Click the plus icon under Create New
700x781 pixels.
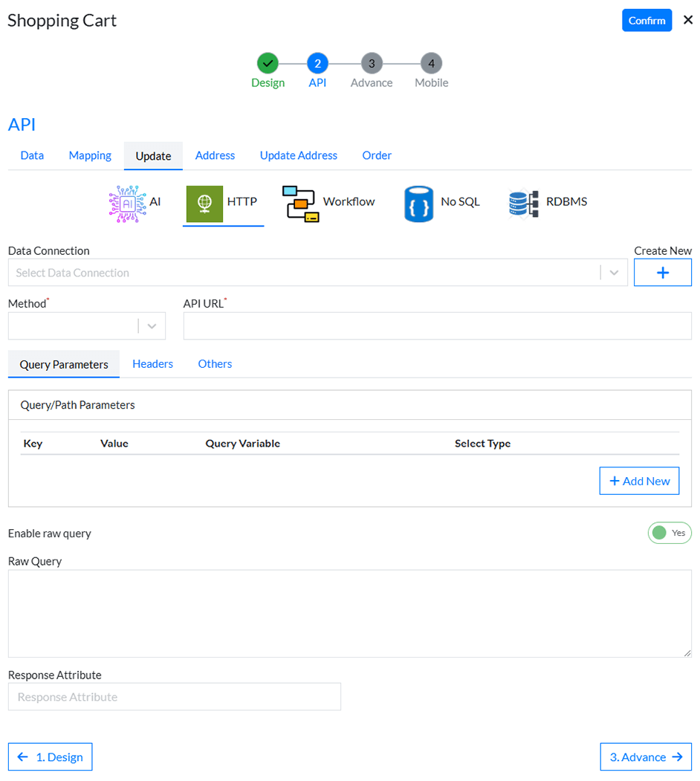(662, 273)
